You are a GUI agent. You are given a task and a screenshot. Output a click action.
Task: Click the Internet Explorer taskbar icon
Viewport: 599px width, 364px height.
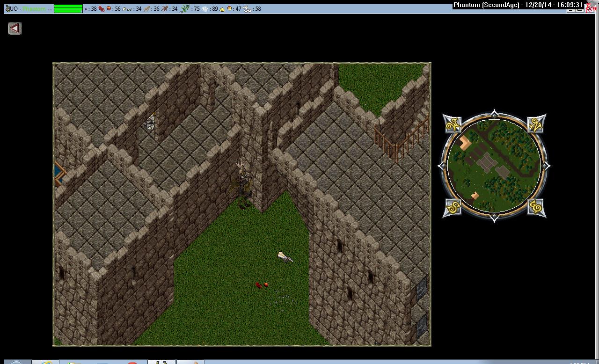pyautogui.click(x=46, y=362)
